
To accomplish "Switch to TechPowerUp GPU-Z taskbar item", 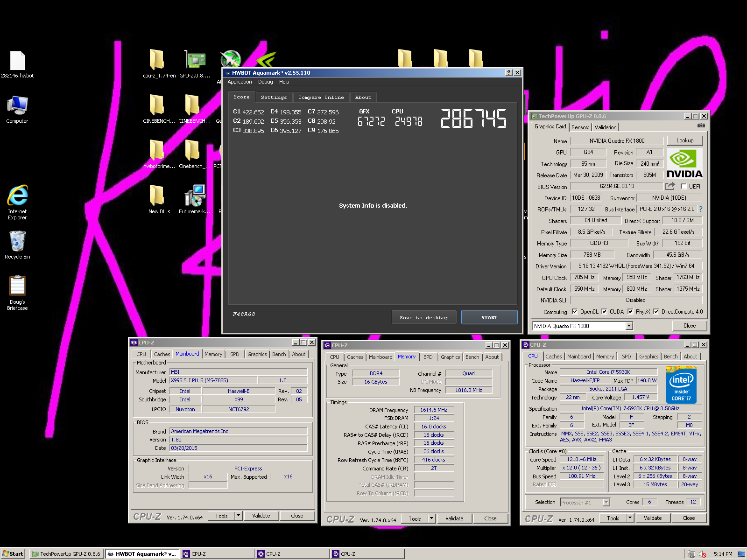I will [x=66, y=554].
